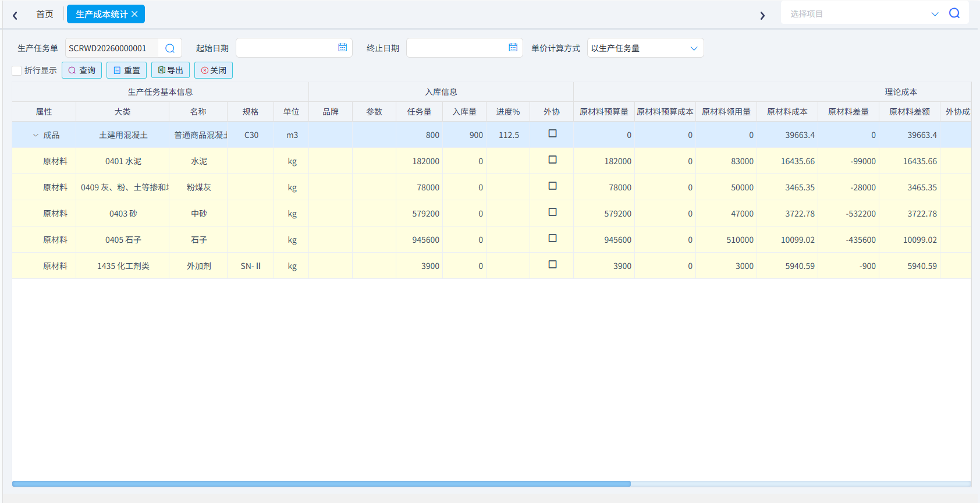This screenshot has width=980, height=503.
Task: Click the 土建用混凝土 cell
Action: point(123,135)
